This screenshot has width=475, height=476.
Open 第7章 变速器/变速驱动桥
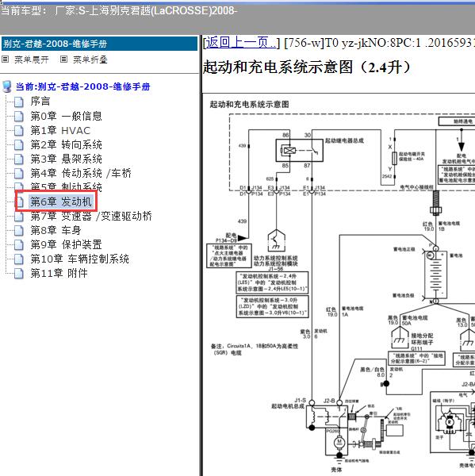click(91, 216)
